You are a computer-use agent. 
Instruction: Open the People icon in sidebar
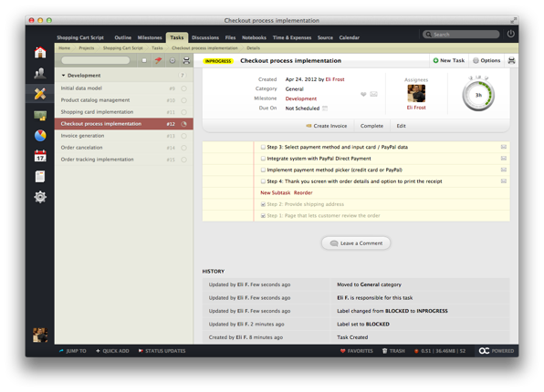40,73
